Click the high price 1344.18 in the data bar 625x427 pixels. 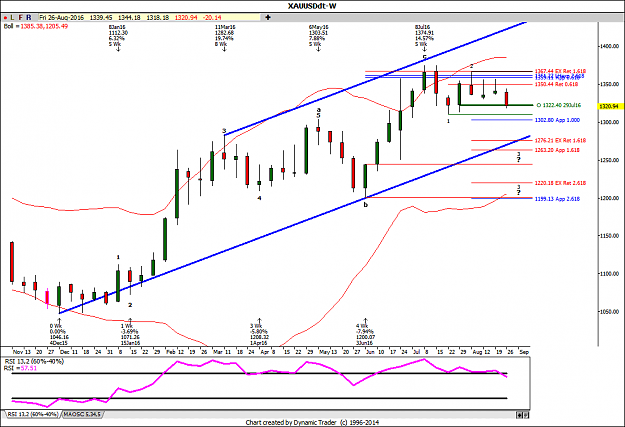(x=129, y=18)
